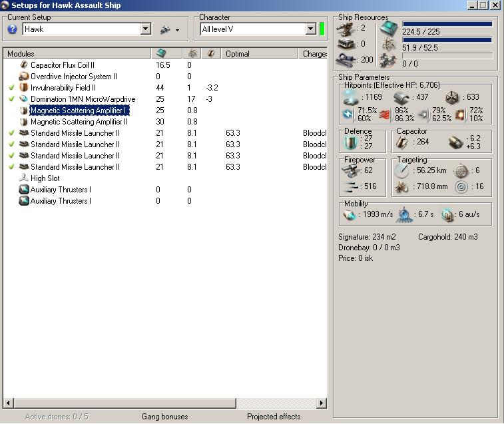The width and height of the screenshot is (504, 424).
Task: Click the CPU resource icon
Action: pyautogui.click(x=389, y=28)
